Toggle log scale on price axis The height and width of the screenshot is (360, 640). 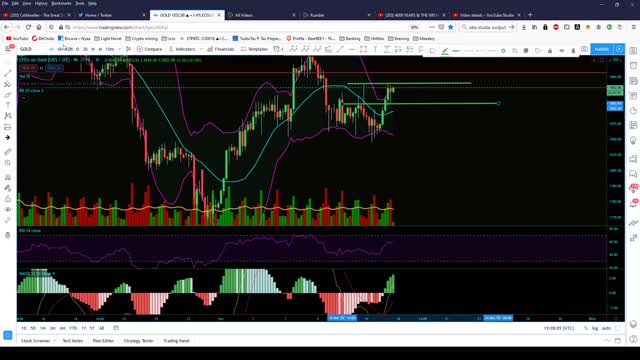pos(595,328)
